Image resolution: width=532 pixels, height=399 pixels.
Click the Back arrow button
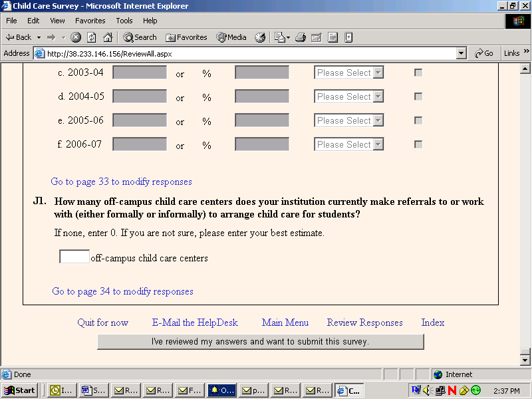point(19,37)
